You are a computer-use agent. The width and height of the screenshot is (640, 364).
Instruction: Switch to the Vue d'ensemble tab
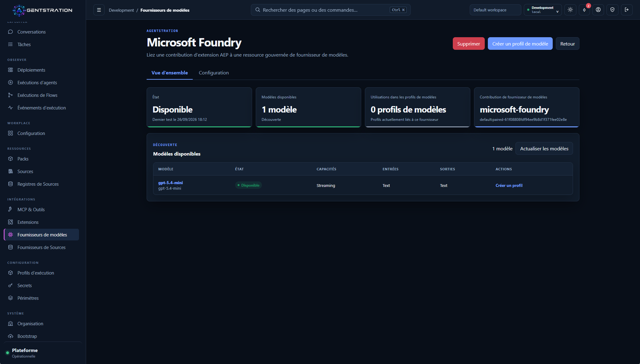pyautogui.click(x=170, y=73)
